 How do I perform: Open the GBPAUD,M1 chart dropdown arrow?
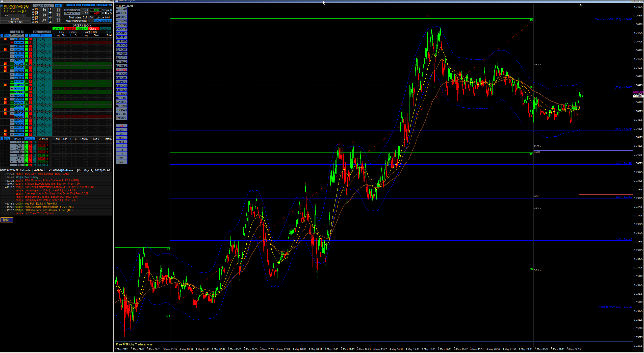point(117,6)
